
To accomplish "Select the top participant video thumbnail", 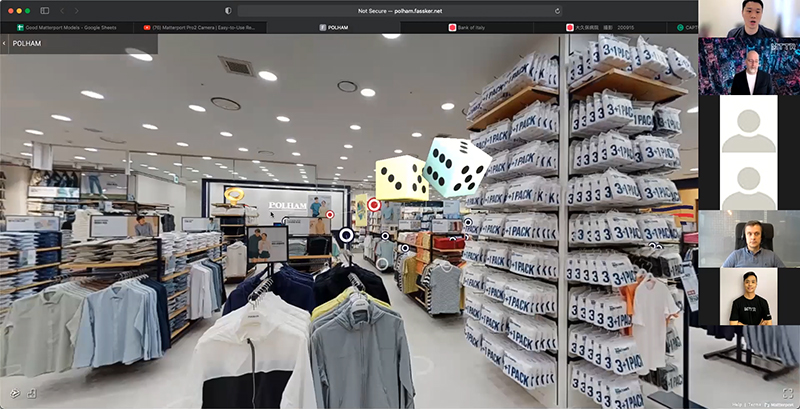I will (x=749, y=18).
